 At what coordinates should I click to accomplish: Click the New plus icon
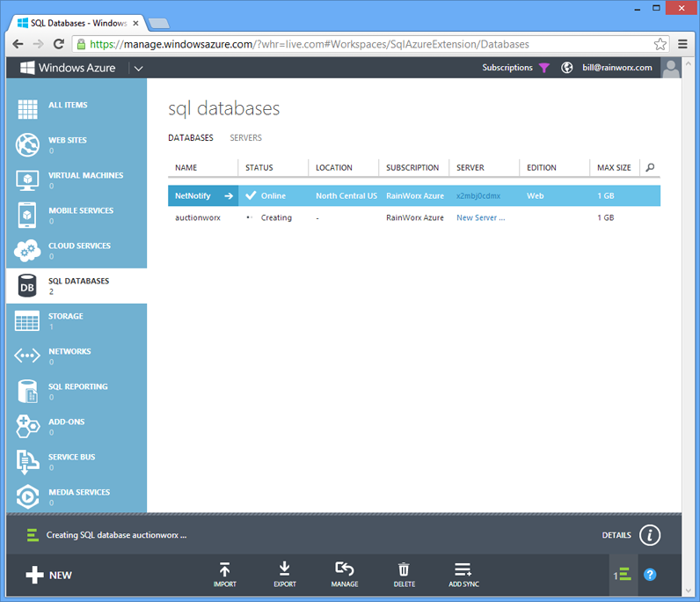point(34,576)
